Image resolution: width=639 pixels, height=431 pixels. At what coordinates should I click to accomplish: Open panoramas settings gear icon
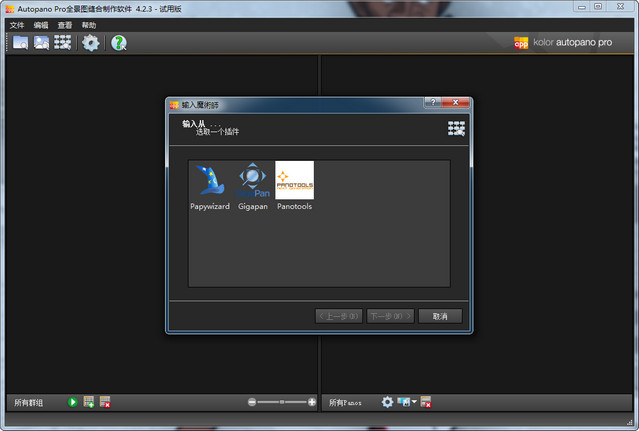(387, 402)
